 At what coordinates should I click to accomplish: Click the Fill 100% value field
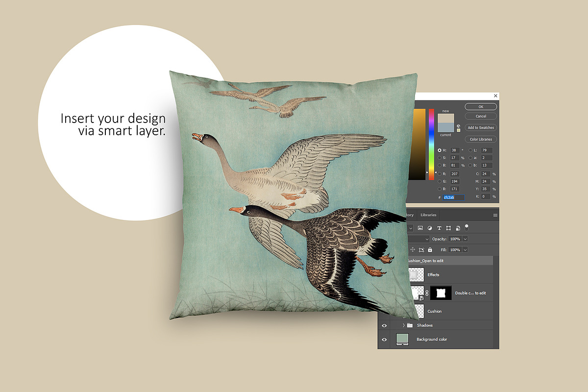coord(455,250)
